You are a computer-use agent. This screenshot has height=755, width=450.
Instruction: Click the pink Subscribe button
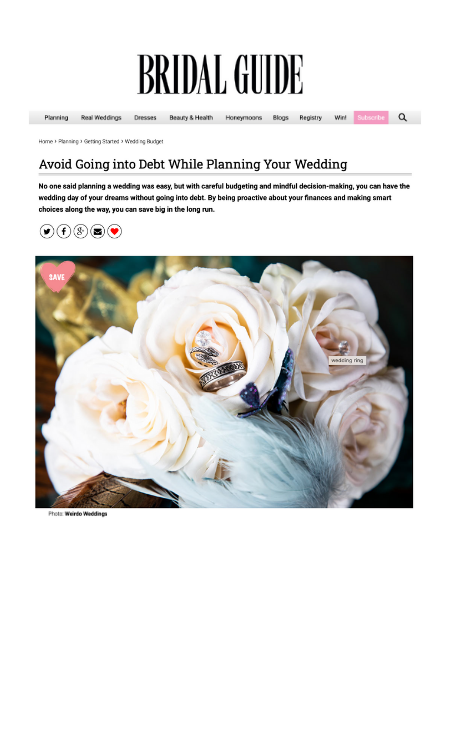tap(371, 117)
